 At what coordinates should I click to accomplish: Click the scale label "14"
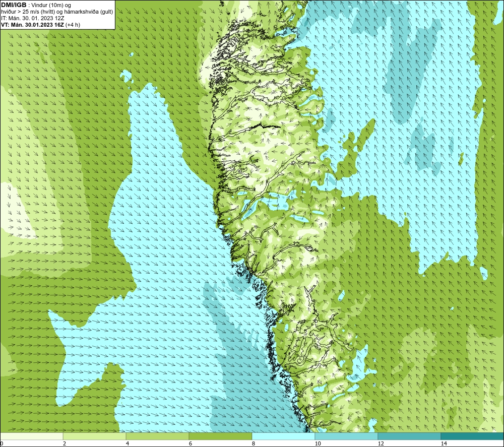tap(444, 443)
